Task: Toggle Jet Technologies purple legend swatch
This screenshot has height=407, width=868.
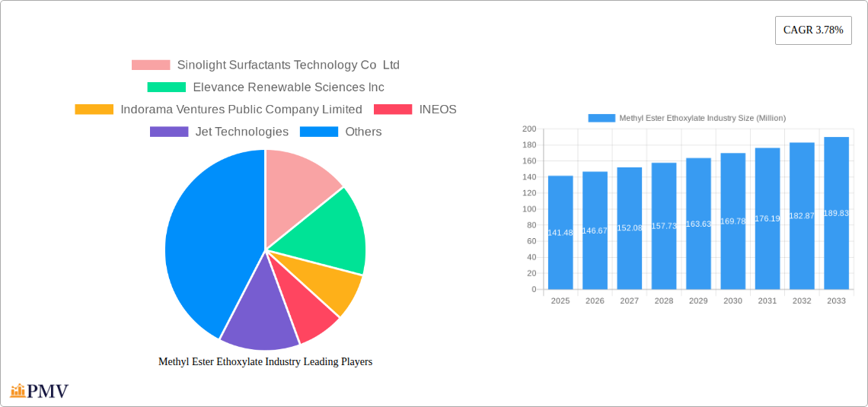Action: pos(169,132)
